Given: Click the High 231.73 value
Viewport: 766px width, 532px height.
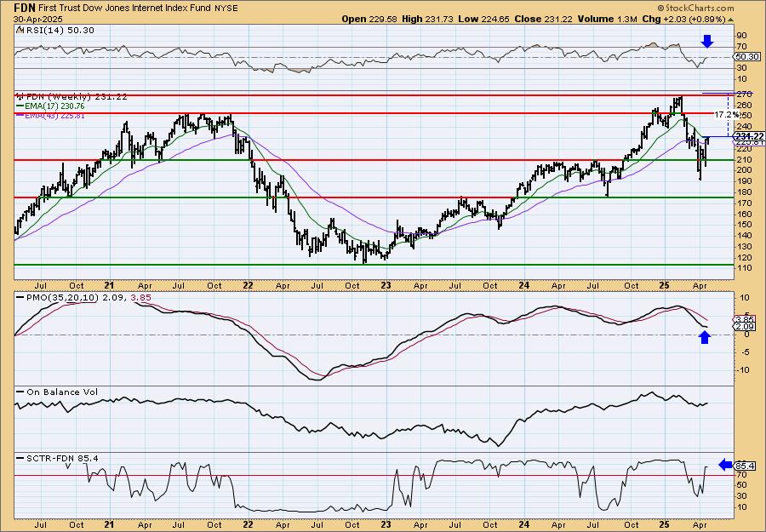Looking at the screenshot, I should [x=427, y=19].
